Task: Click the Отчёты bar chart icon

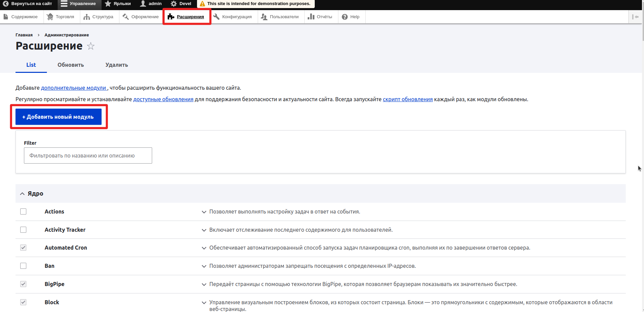Action: click(x=311, y=17)
